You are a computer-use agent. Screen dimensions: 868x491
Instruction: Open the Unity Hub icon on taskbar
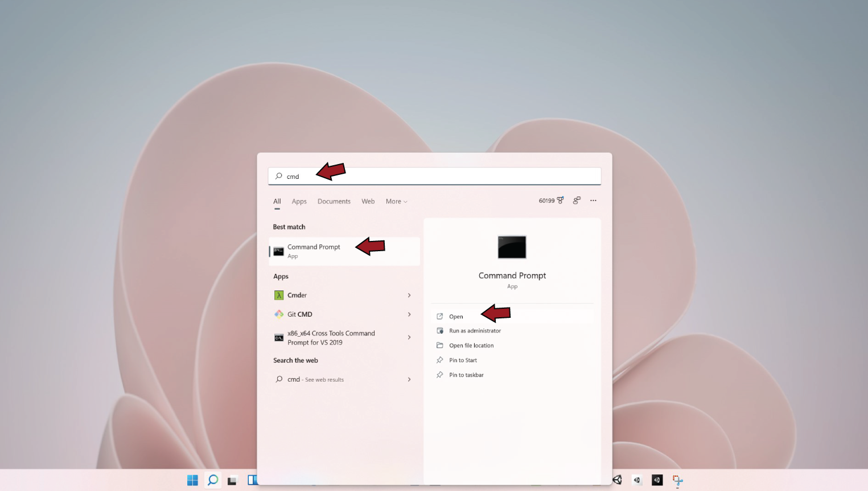(x=618, y=480)
